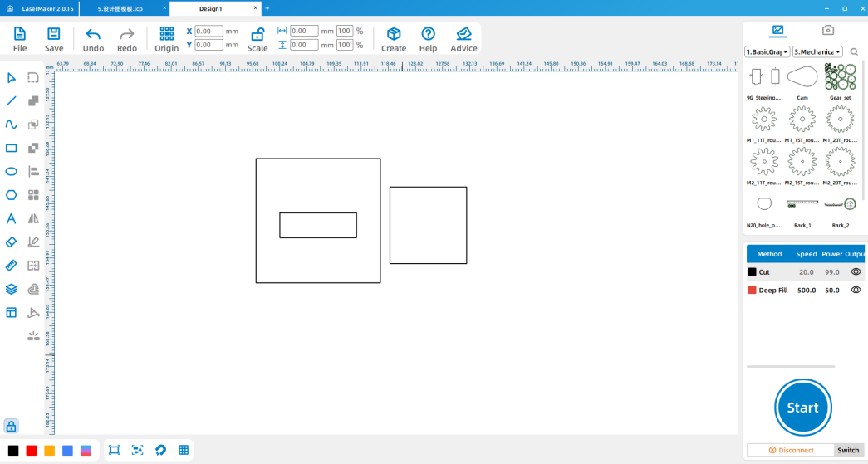This screenshot has height=464, width=868.
Task: Pick the black color swatch
Action: tap(13, 451)
